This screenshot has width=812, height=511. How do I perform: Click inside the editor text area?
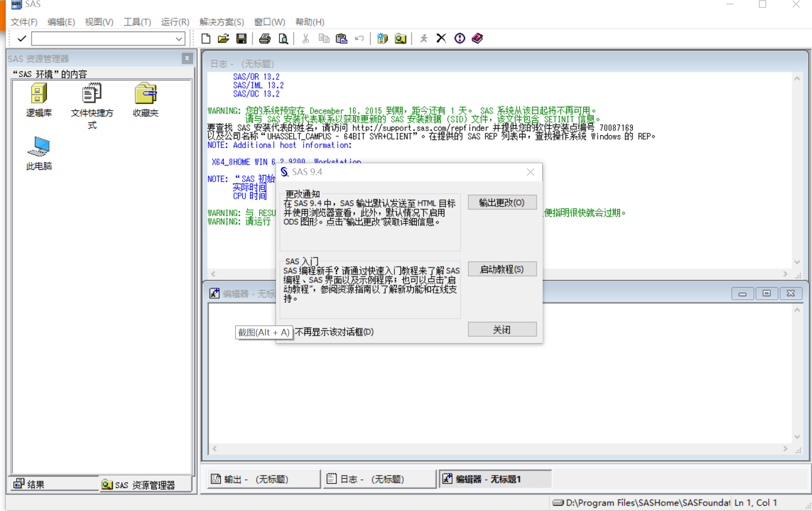tap(500, 374)
